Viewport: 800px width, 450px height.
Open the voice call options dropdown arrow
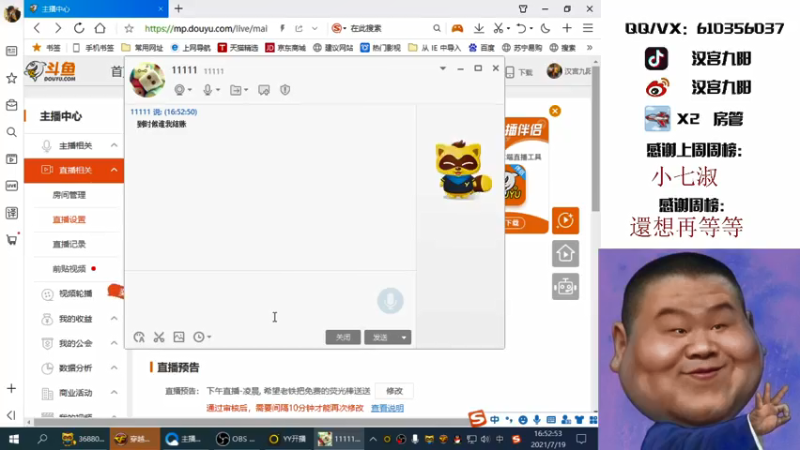click(218, 90)
